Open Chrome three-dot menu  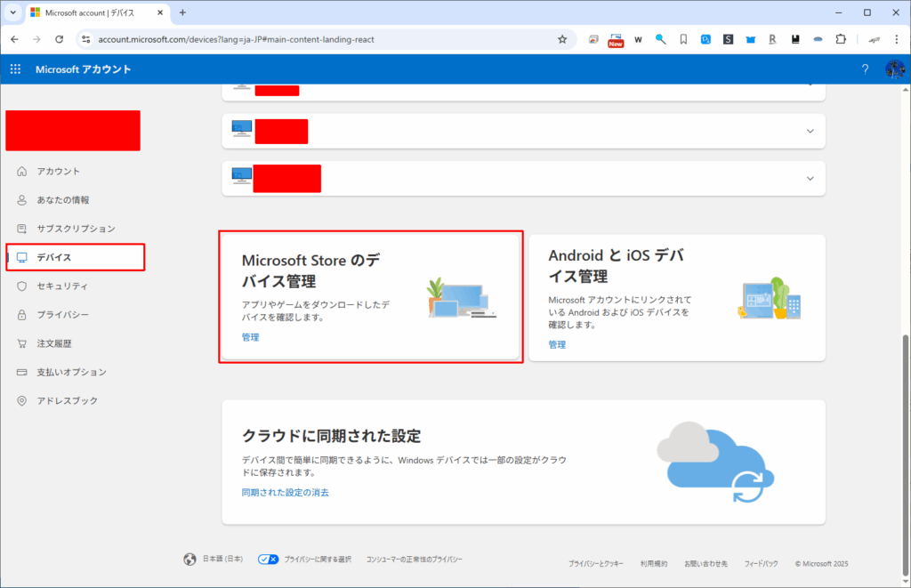pyautogui.click(x=897, y=39)
